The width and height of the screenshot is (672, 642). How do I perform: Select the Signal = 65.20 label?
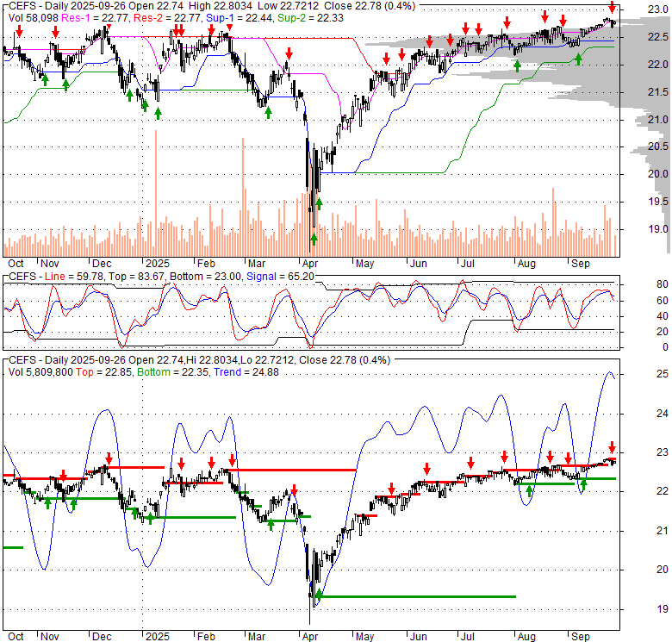(x=280, y=277)
